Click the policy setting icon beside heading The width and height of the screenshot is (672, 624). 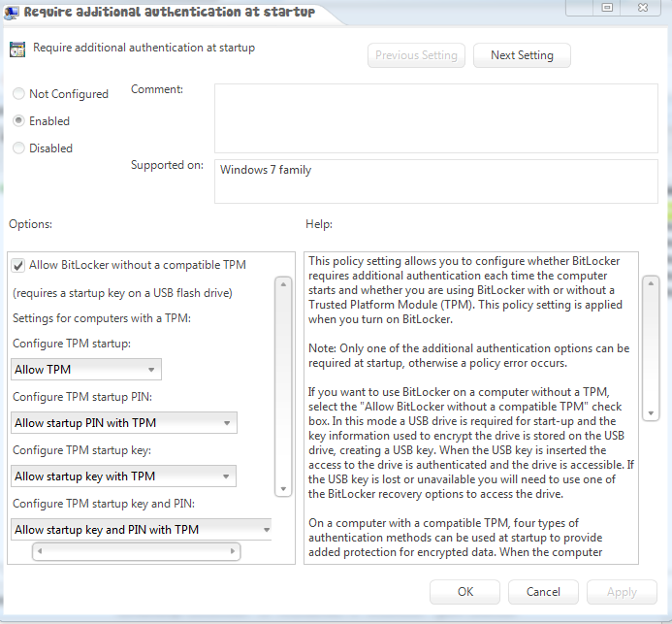pos(17,49)
